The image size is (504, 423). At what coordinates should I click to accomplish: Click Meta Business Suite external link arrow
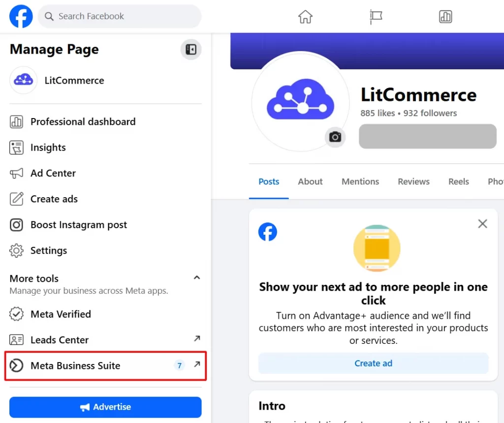click(197, 364)
